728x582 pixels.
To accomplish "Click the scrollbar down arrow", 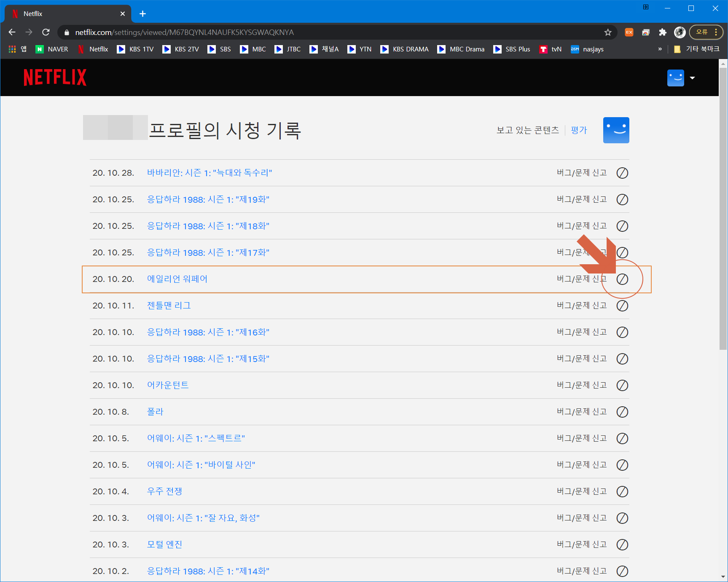I will pyautogui.click(x=723, y=577).
